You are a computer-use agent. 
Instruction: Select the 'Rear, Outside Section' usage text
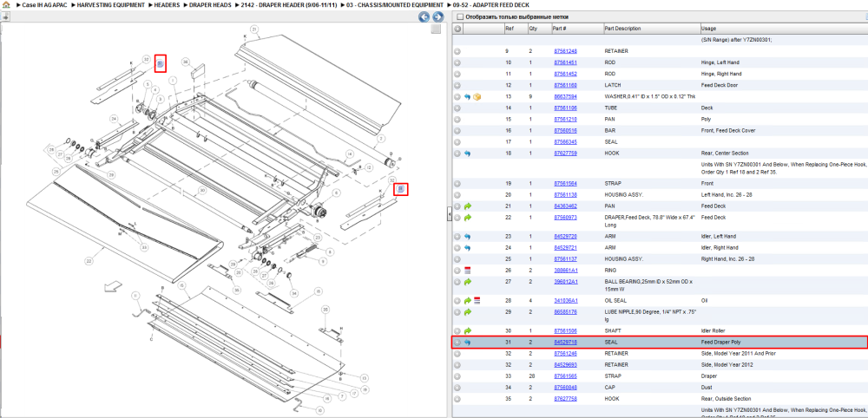click(726, 399)
